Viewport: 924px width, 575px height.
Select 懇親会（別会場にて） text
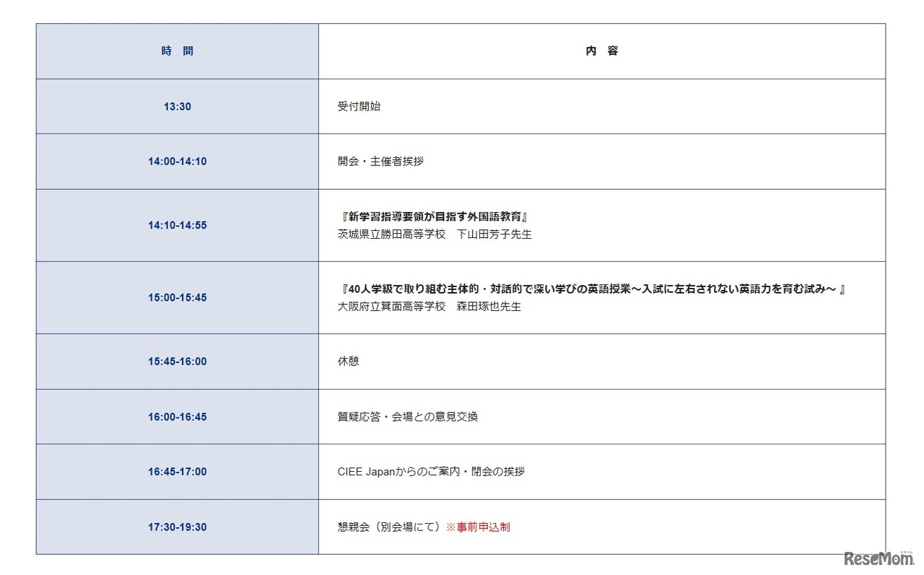391,527
